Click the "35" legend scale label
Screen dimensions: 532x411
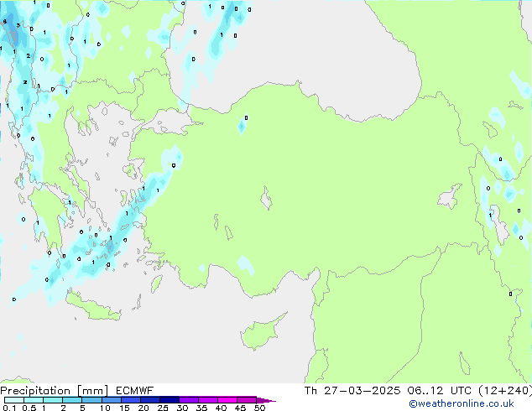click(201, 408)
